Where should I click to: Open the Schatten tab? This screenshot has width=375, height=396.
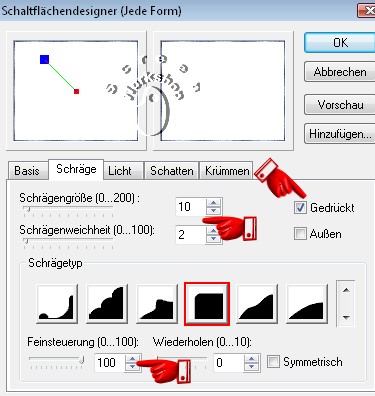171,171
